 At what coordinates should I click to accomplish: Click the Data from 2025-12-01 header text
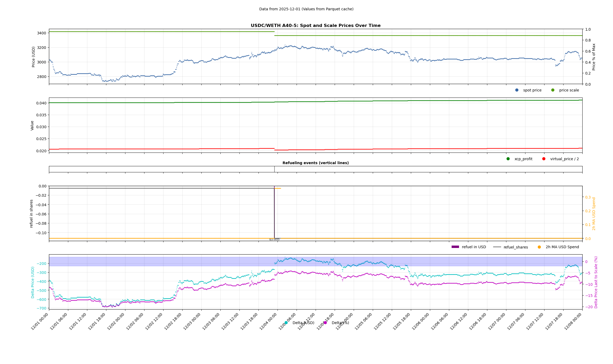(x=306, y=9)
